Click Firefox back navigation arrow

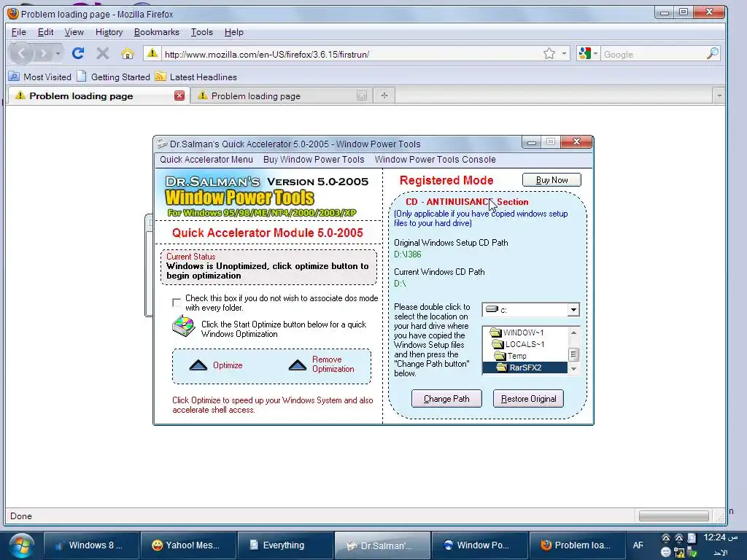pyautogui.click(x=22, y=53)
